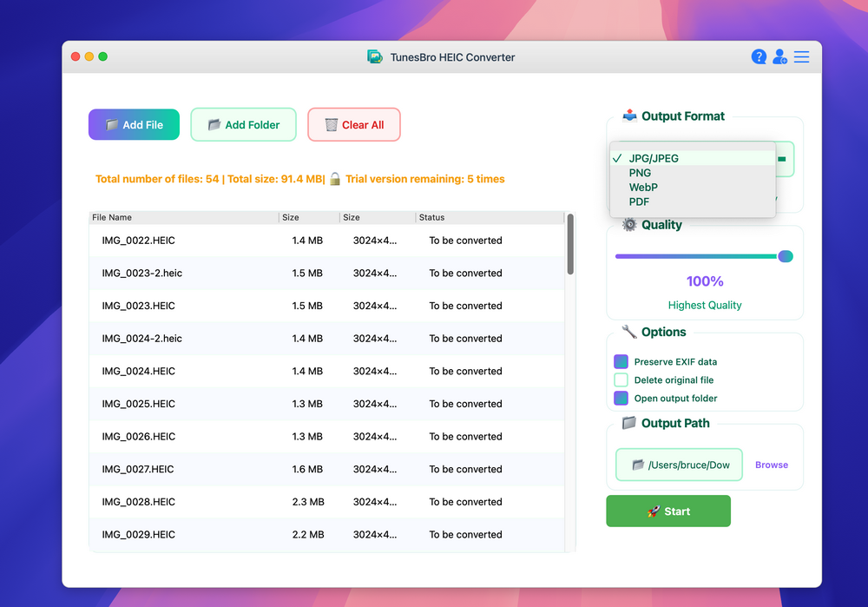
Task: Choose WebP from the format list
Action: [693, 188]
